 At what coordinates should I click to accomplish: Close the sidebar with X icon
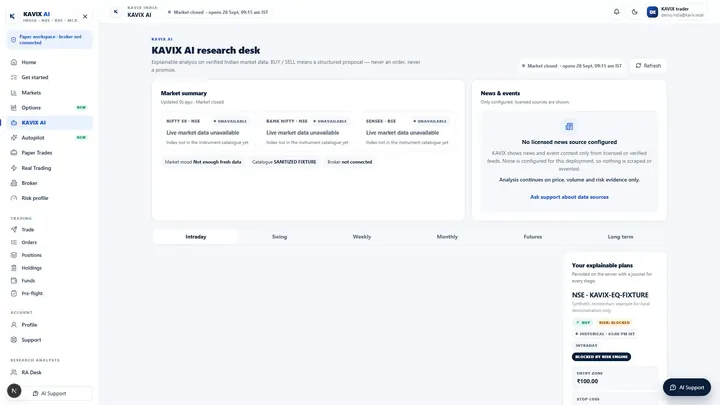tap(85, 17)
